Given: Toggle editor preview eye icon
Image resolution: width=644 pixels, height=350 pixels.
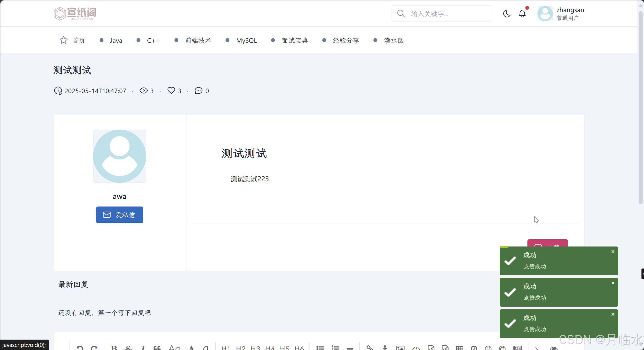Looking at the screenshot, I should [554, 348].
